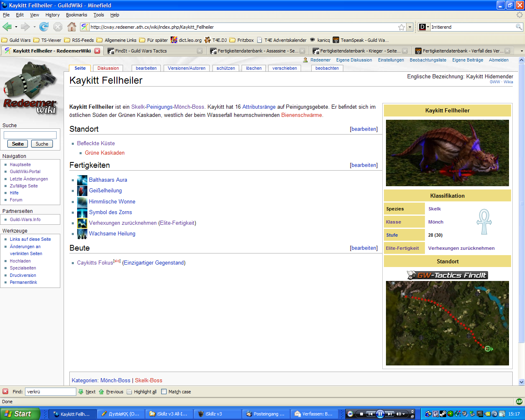
Task: Open the search engine selector dropdown
Action: click(428, 27)
